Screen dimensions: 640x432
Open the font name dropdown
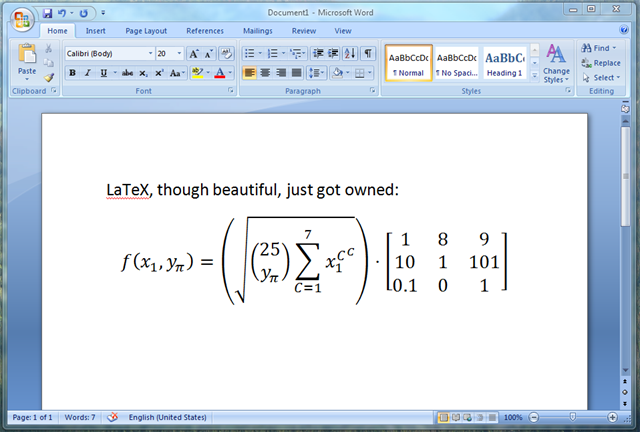150,53
